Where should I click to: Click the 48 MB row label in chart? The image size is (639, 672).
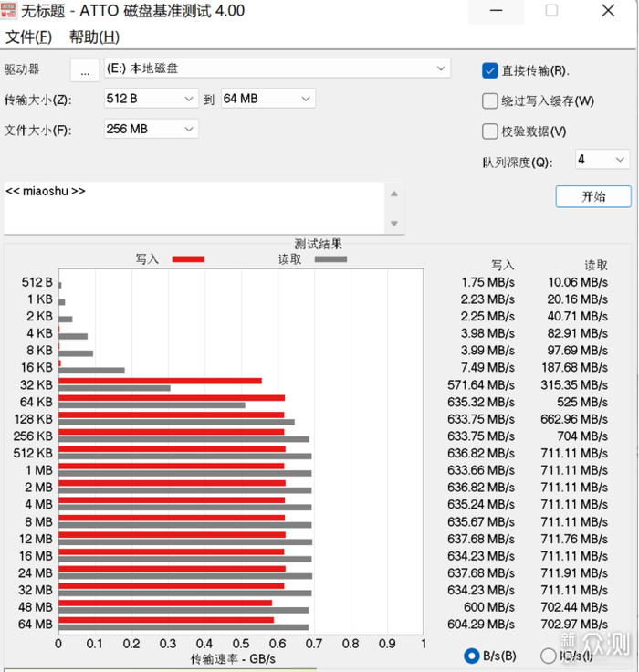tap(35, 607)
